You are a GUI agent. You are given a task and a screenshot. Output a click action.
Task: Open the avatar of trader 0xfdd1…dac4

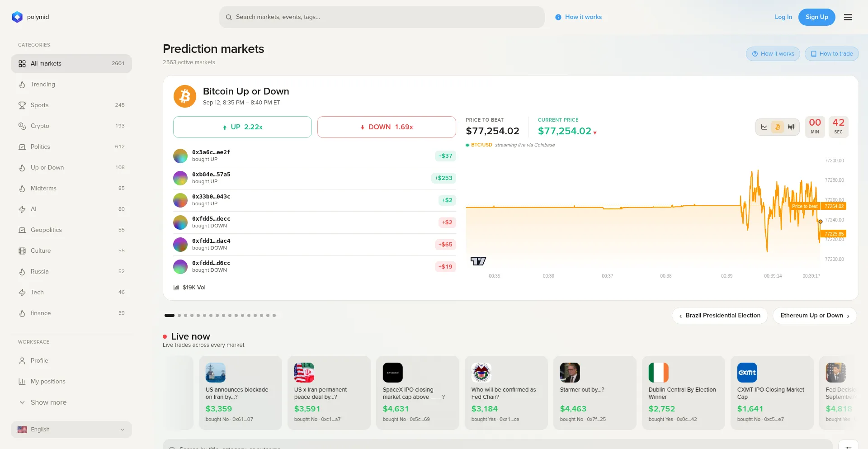180,245
